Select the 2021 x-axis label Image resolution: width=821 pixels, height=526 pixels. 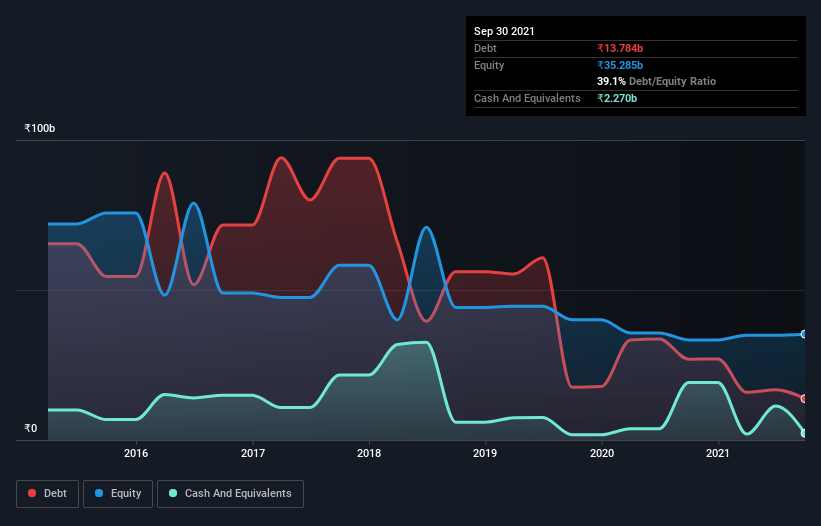(718, 453)
